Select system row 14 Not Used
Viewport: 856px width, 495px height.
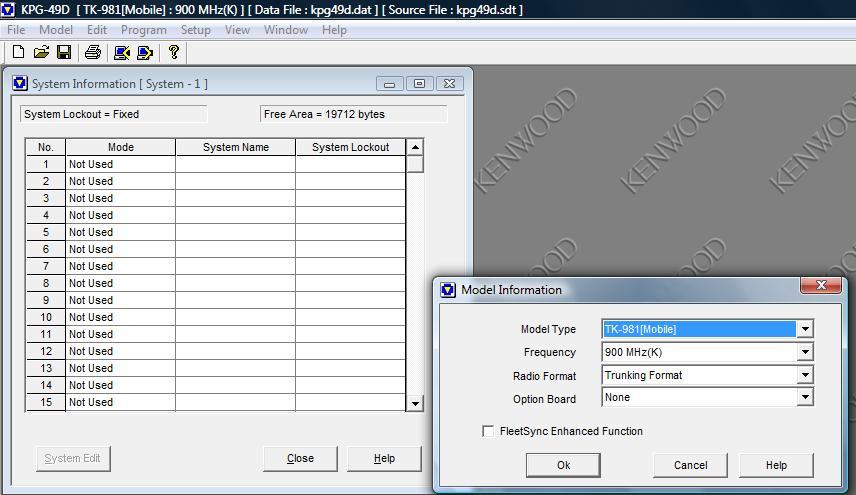pyautogui.click(x=120, y=385)
